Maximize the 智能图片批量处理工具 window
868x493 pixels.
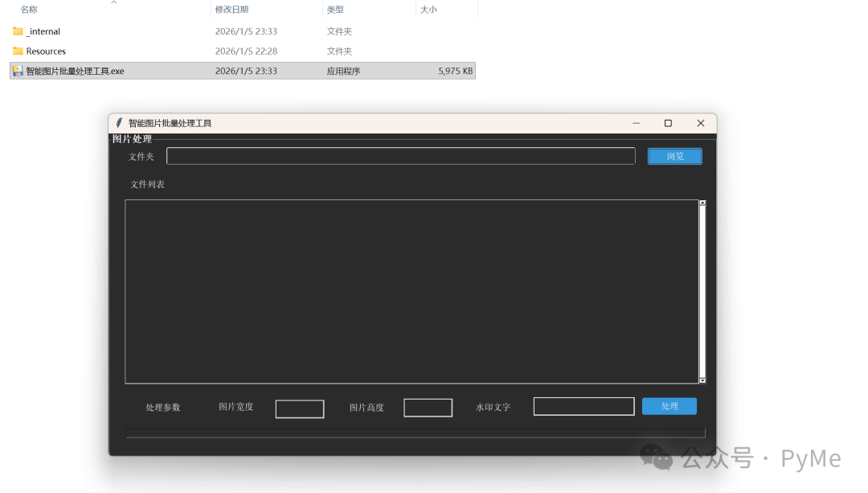click(x=668, y=123)
